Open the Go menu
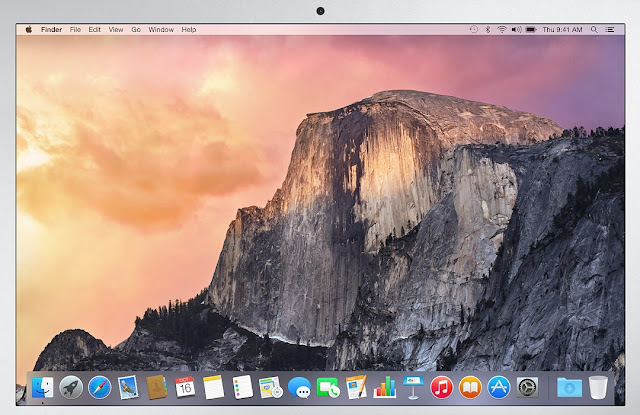This screenshot has height=415, width=640. [x=136, y=29]
